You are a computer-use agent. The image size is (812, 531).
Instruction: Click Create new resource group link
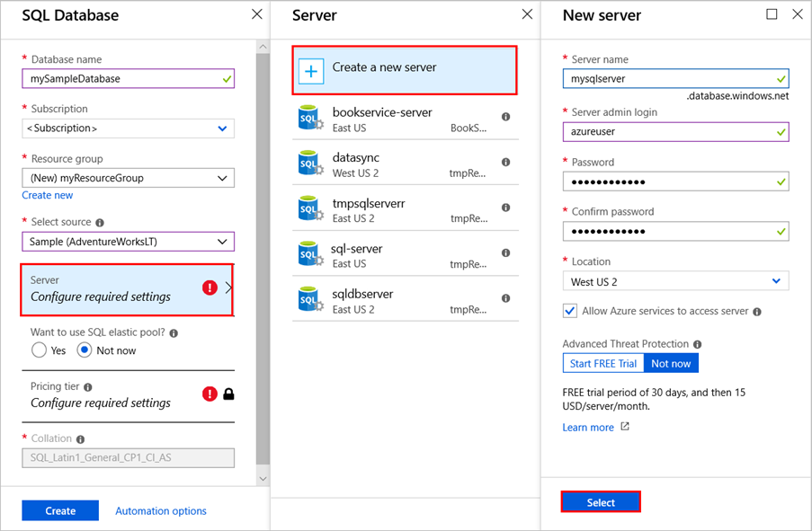tap(47, 195)
